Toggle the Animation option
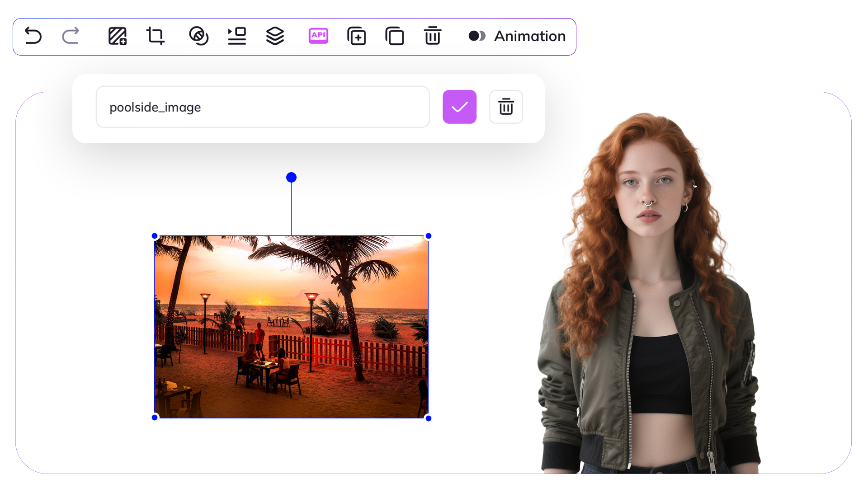The height and width of the screenshot is (488, 868). point(477,36)
